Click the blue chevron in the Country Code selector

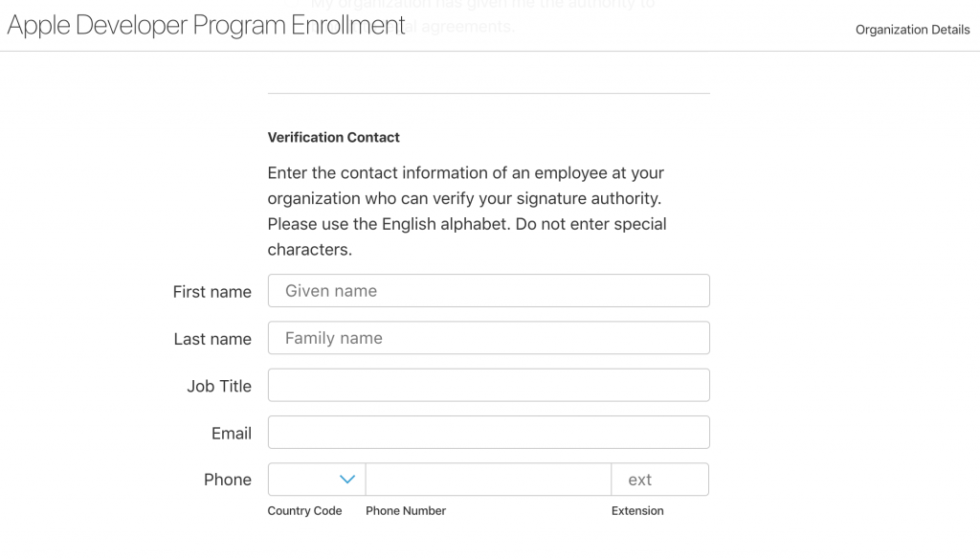point(346,479)
